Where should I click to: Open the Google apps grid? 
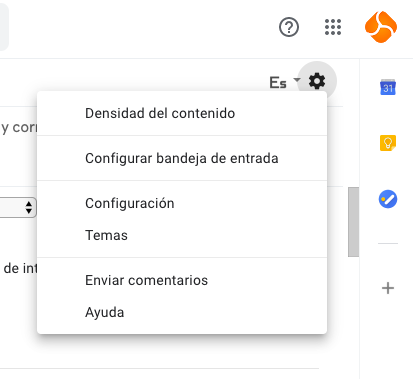pos(333,27)
